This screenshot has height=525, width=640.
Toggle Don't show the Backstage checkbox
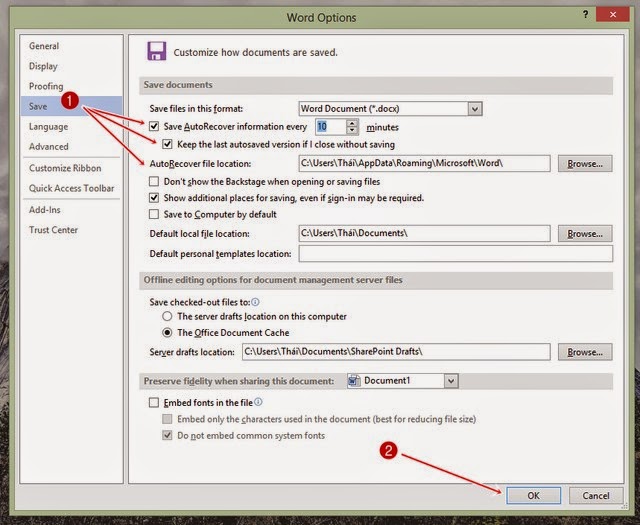pos(154,181)
